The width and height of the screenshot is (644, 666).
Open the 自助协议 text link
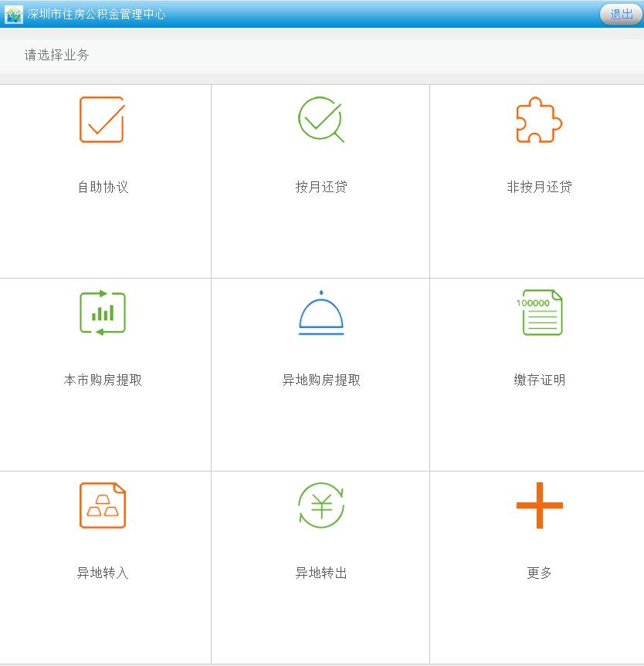103,188
